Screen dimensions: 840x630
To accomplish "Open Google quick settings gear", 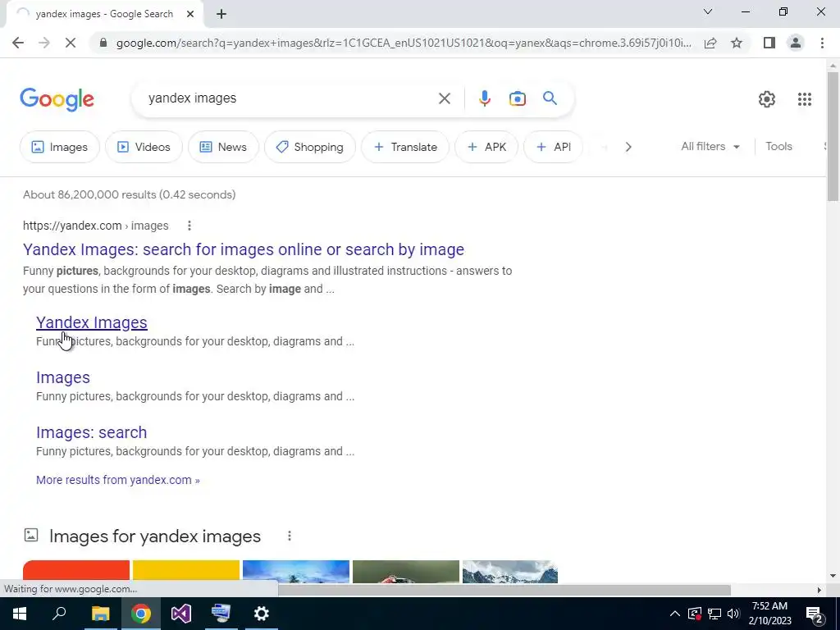I will click(x=767, y=99).
